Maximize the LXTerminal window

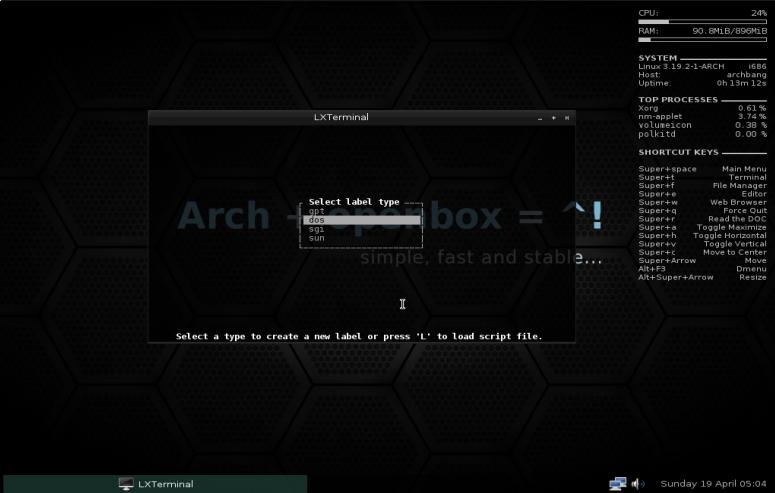click(x=554, y=118)
